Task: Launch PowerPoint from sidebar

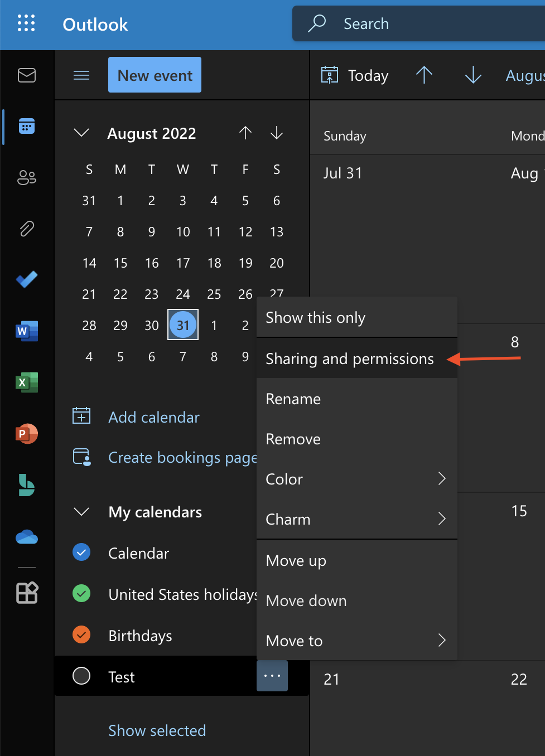Action: pos(27,434)
